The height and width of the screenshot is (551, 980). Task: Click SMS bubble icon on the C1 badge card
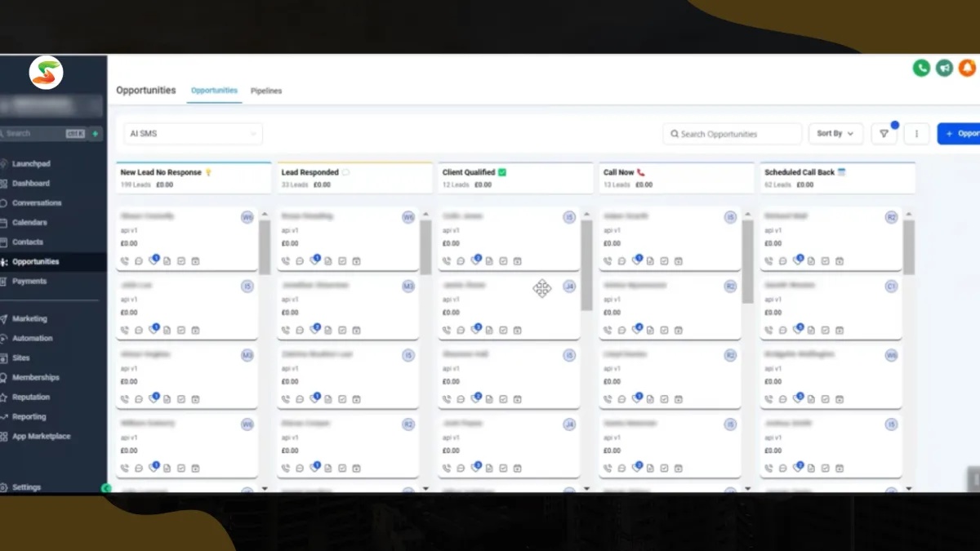[x=782, y=331]
